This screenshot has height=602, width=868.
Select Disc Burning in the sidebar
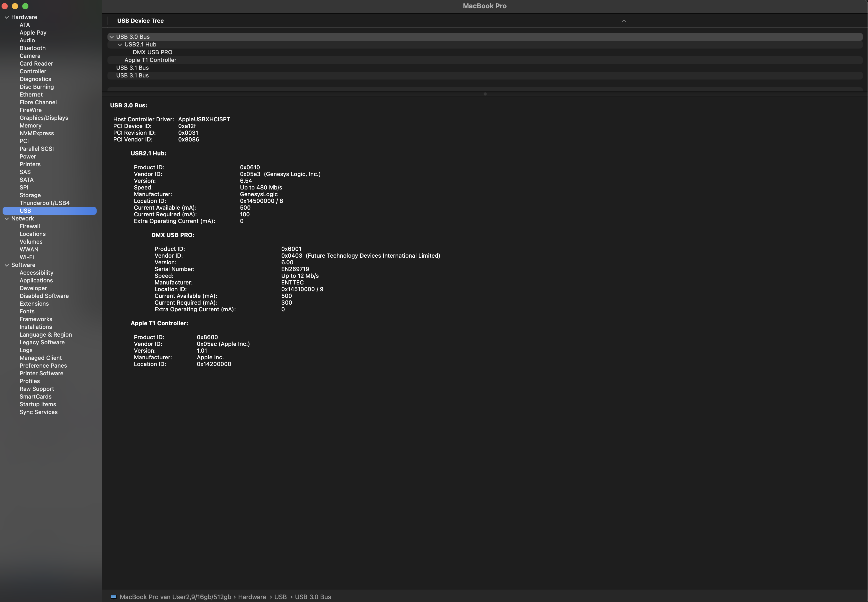pos(37,87)
